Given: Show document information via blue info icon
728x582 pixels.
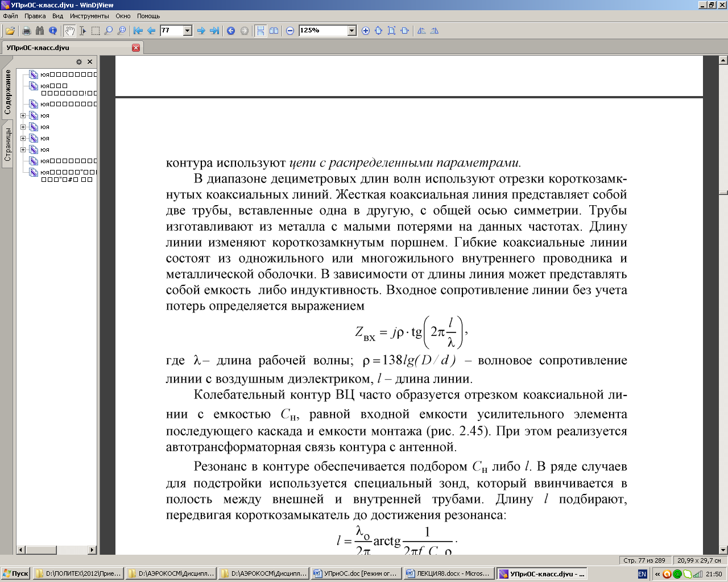Looking at the screenshot, I should coord(53,31).
